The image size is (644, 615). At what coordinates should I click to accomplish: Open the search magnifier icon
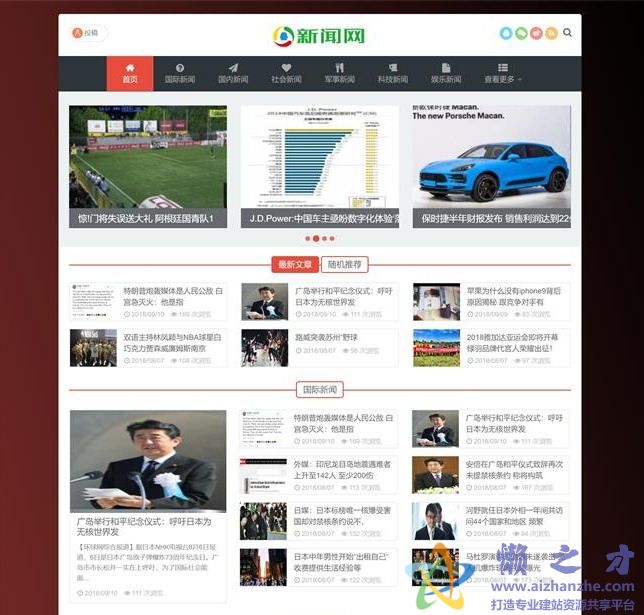point(567,32)
